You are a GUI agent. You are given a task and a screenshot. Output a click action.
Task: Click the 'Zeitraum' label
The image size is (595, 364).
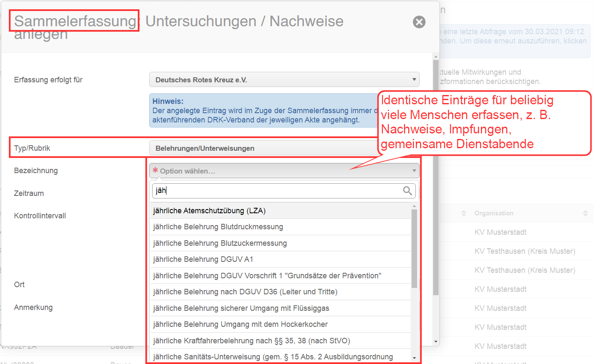29,193
